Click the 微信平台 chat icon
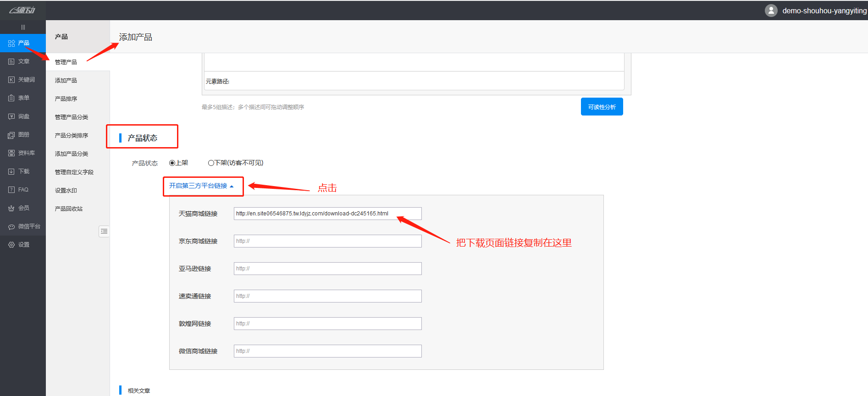Screen dimensions: 868x396 click(x=11, y=226)
